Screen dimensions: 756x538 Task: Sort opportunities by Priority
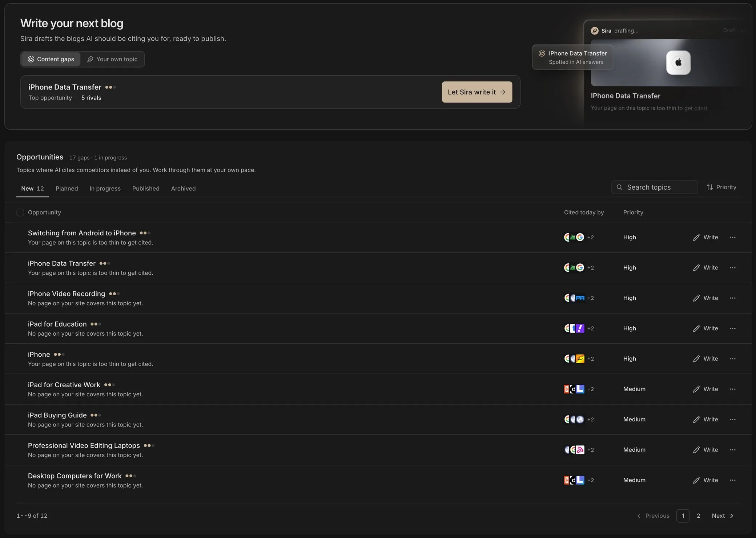click(x=721, y=187)
